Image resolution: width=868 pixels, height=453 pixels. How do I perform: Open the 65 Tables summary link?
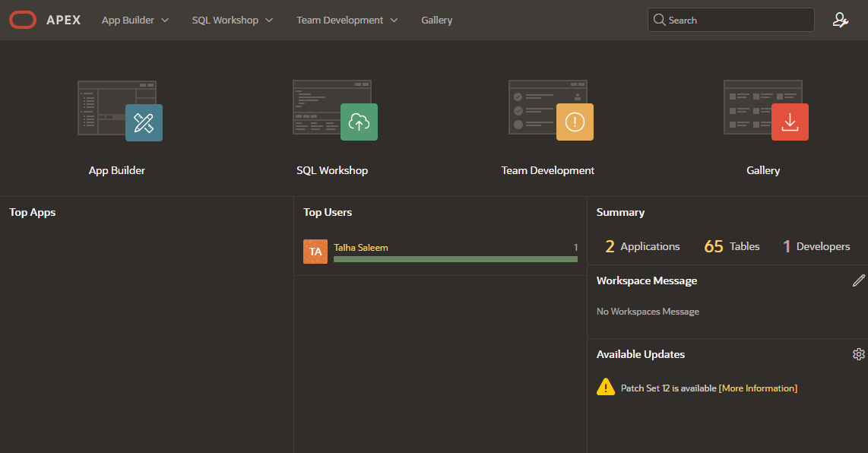pyautogui.click(x=732, y=246)
